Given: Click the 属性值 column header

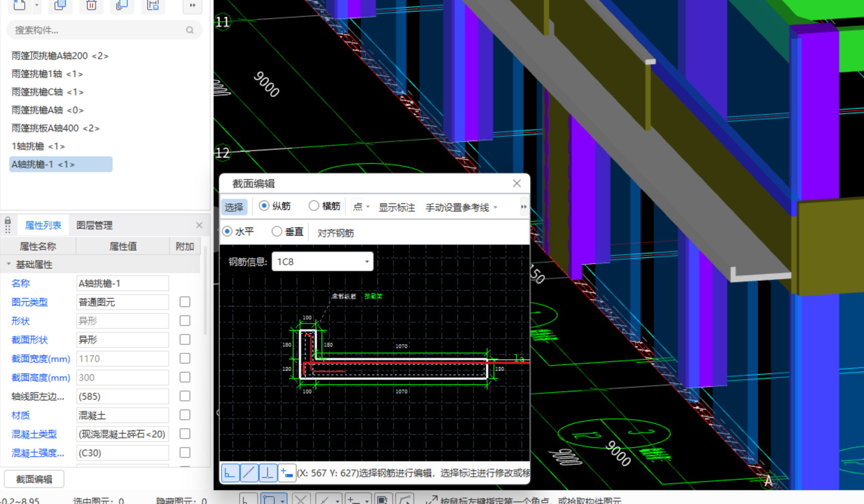Looking at the screenshot, I should point(123,246).
